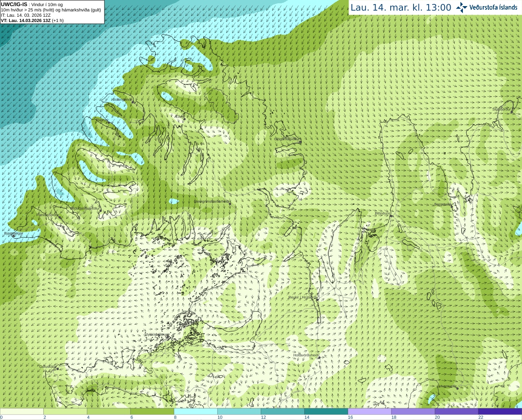
Task: Click the Bergstaðir station label
Action: point(443,204)
